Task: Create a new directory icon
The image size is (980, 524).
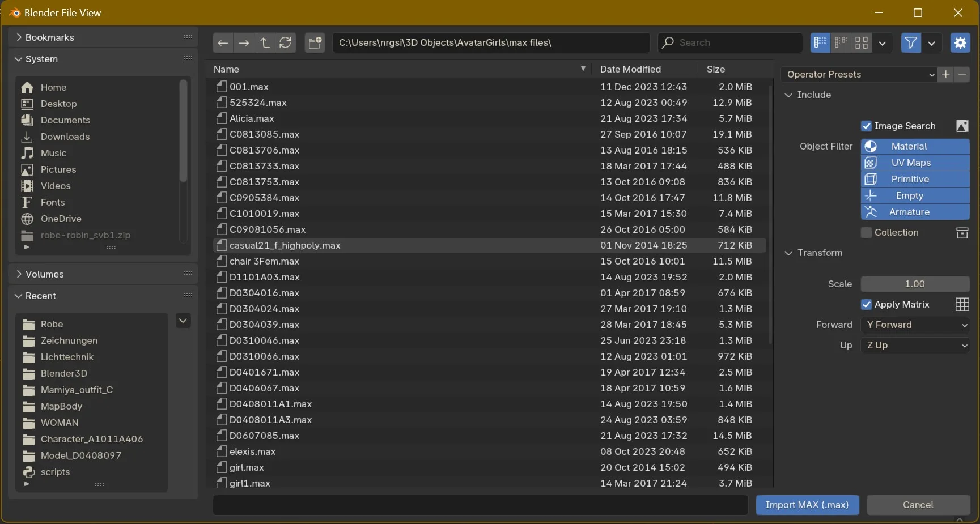Action: (x=315, y=43)
